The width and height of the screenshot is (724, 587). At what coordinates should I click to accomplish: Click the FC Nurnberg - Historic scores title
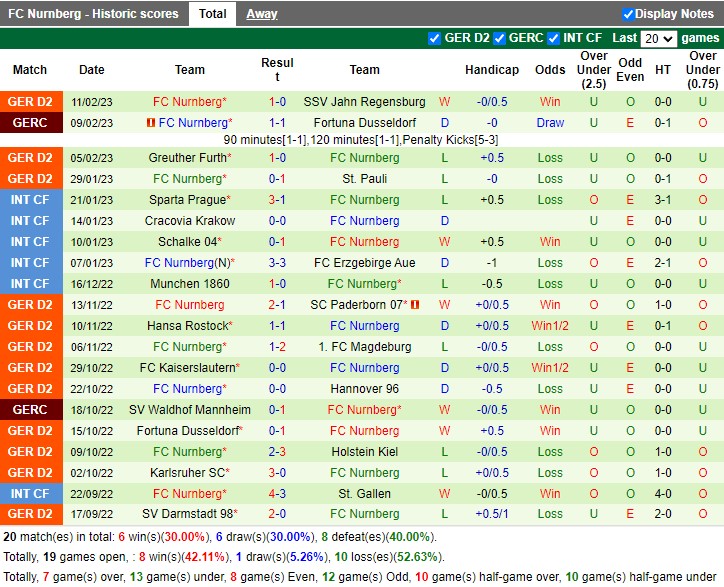93,14
